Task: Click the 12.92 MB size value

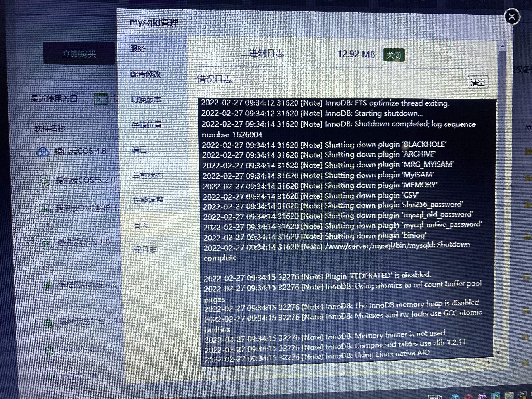Action: point(356,54)
